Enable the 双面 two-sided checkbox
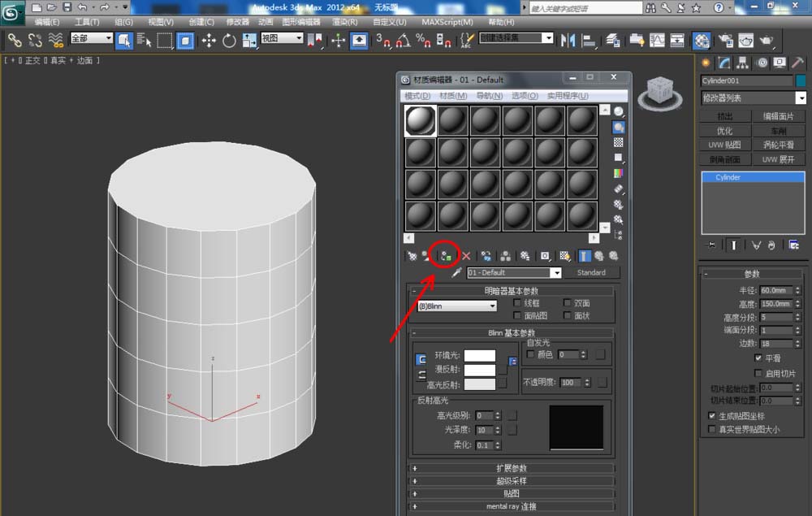812x516 pixels. tap(567, 303)
